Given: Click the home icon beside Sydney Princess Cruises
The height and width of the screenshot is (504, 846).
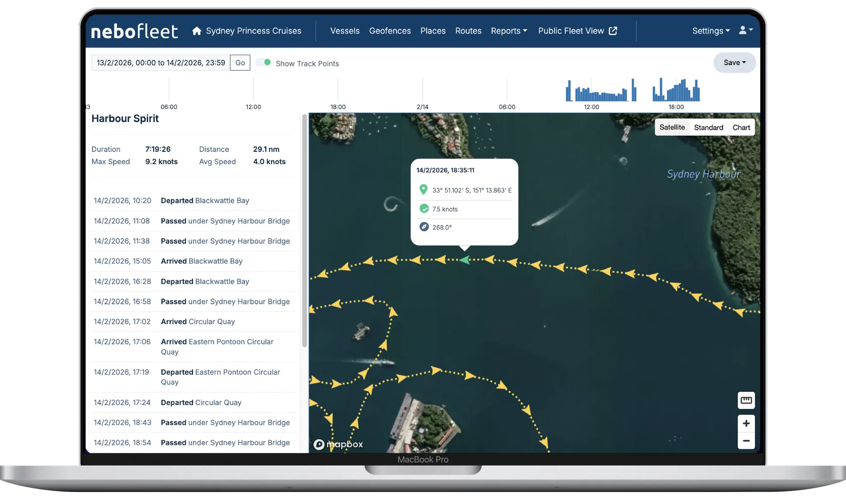Looking at the screenshot, I should [x=197, y=31].
